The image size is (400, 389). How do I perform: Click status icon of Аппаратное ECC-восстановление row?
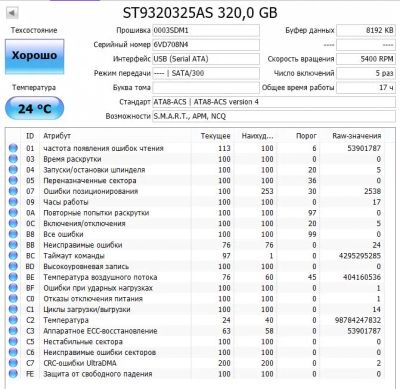tap(13, 331)
